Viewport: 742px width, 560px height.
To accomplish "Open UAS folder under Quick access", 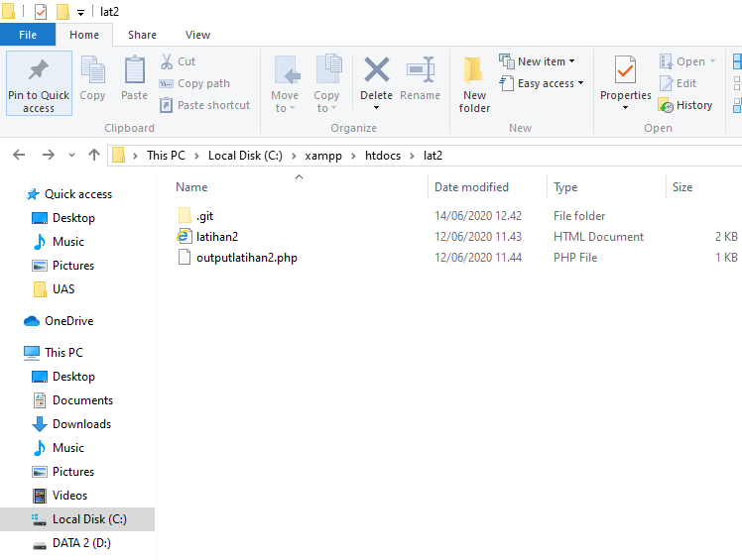I will (x=63, y=289).
